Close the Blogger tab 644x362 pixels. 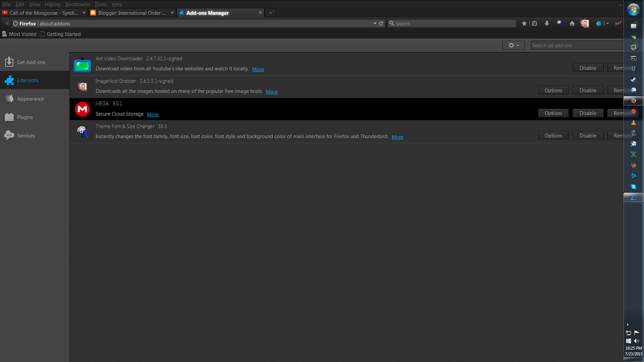click(x=172, y=12)
